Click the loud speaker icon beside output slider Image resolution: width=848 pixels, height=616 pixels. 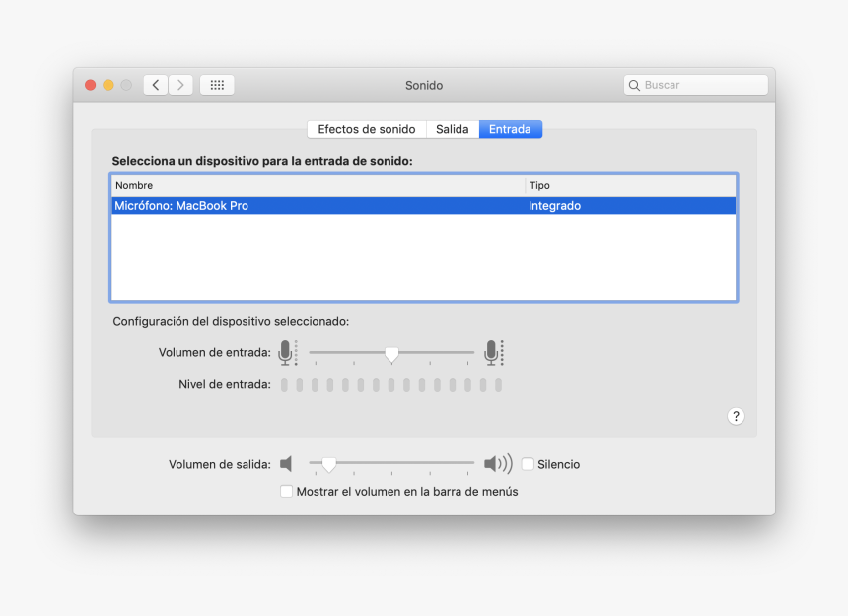click(498, 463)
